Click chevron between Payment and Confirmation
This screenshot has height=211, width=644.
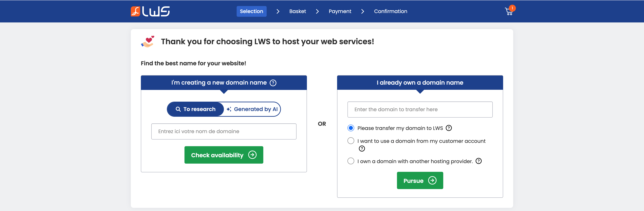click(362, 12)
